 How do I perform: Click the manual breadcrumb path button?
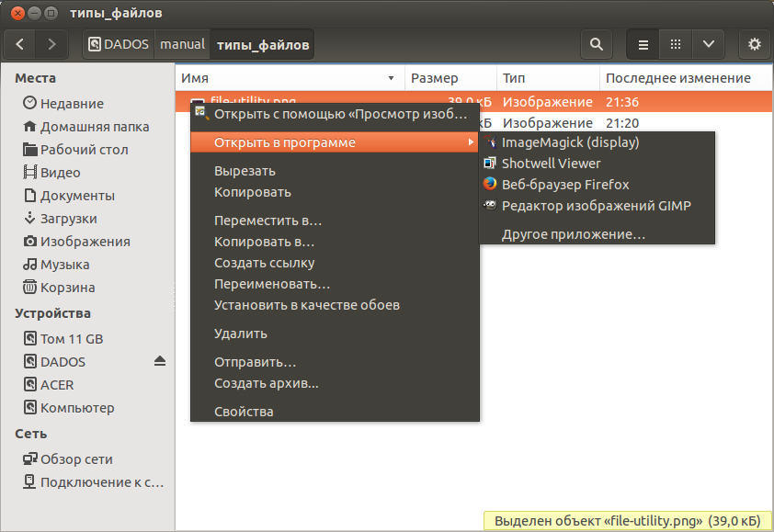(x=182, y=44)
